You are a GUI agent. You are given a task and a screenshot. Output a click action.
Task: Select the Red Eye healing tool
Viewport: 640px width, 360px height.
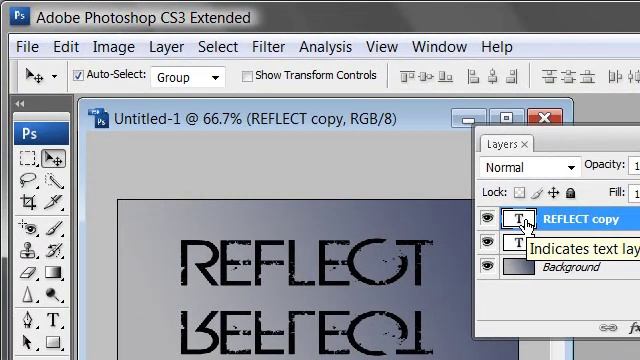[28, 228]
